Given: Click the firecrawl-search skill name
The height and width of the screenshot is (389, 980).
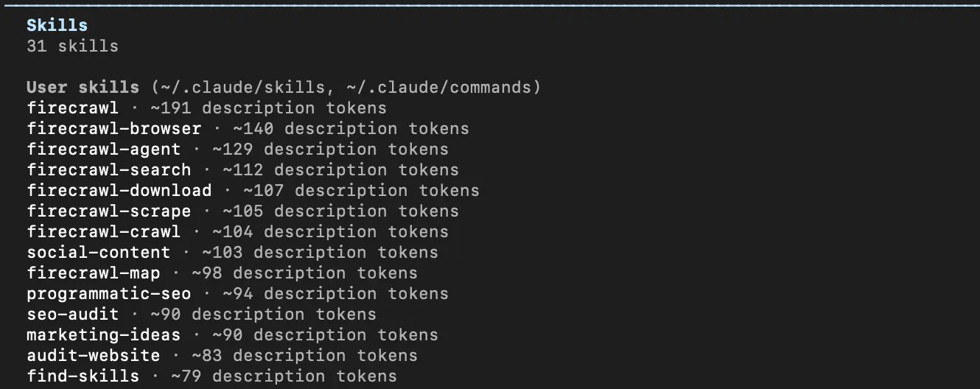Looking at the screenshot, I should pos(108,169).
